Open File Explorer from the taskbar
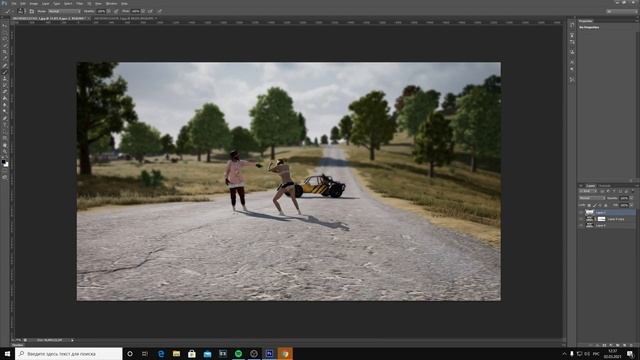The height and width of the screenshot is (360, 640). pos(176,353)
